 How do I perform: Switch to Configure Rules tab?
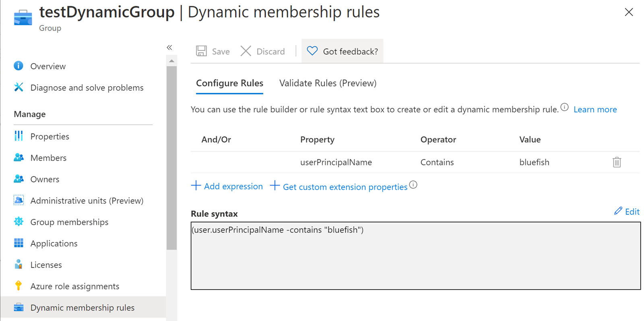tap(229, 83)
